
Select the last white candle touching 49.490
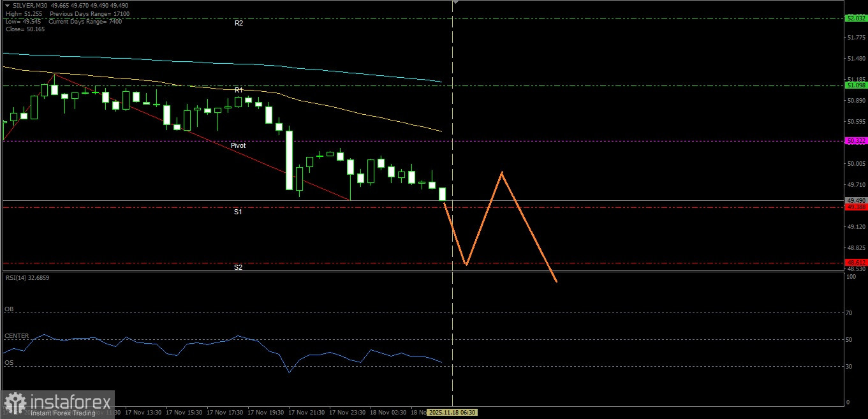coord(443,194)
